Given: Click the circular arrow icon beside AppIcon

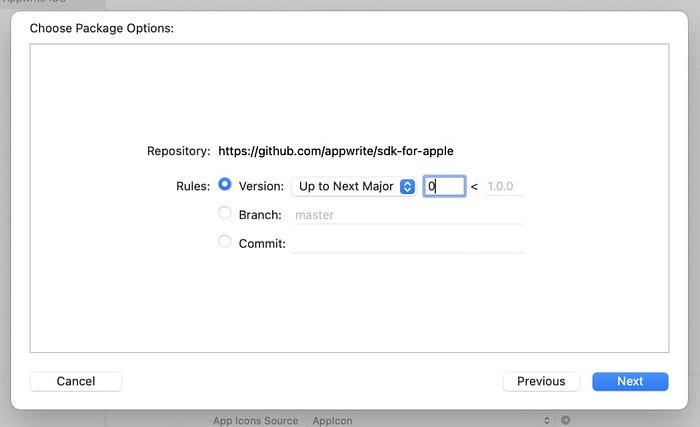Looking at the screenshot, I should click(566, 420).
